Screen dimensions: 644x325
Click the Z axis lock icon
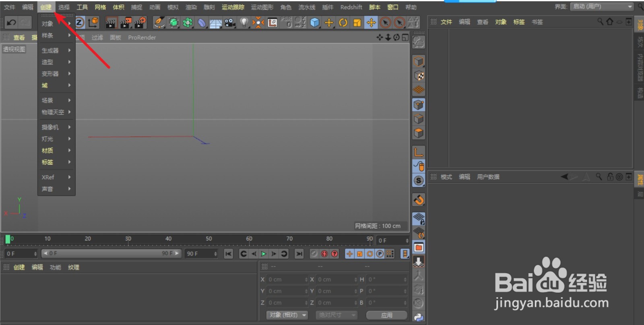pyautogui.click(x=80, y=23)
